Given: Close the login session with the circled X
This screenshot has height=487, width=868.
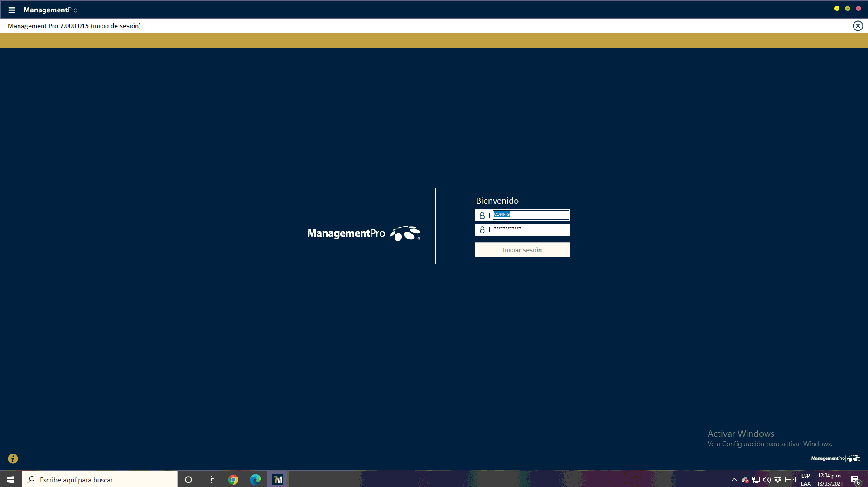Looking at the screenshot, I should click(x=858, y=26).
